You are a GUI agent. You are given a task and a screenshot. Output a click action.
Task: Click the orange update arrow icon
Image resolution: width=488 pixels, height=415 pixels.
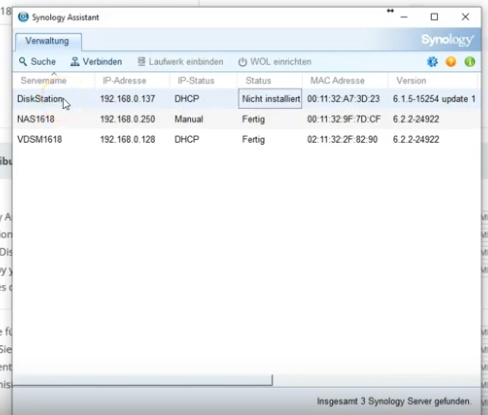click(x=451, y=62)
